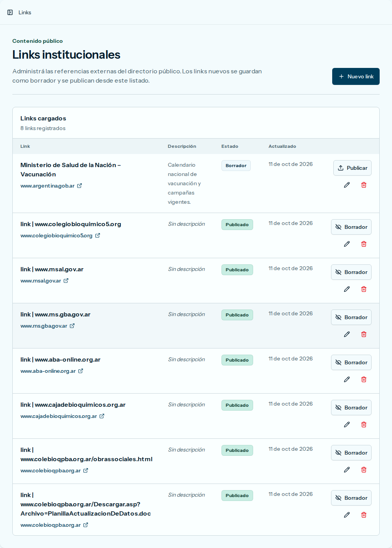Image resolution: width=392 pixels, height=548 pixels.
Task: Click the Borrador status badge in first row
Action: tap(236, 166)
